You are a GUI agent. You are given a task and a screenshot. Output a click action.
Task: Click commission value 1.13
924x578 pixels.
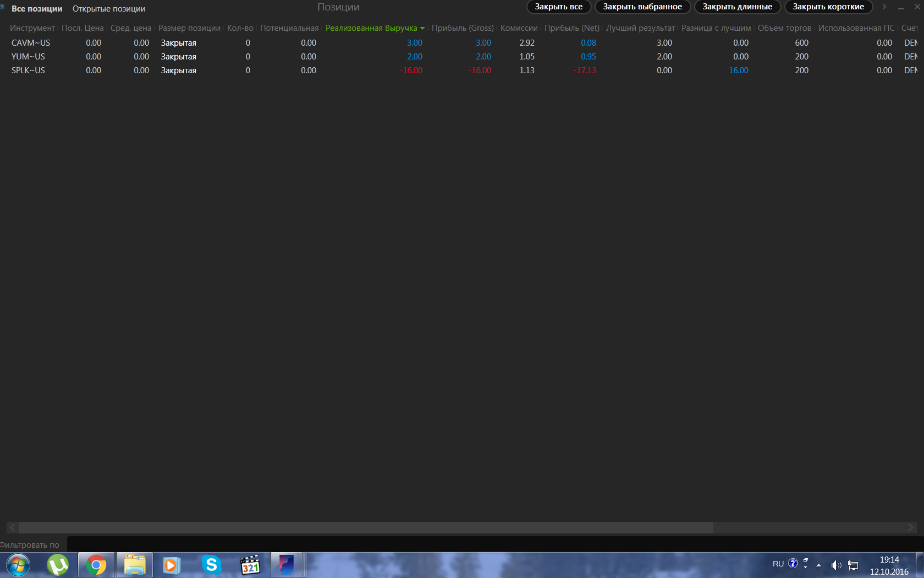(x=527, y=70)
